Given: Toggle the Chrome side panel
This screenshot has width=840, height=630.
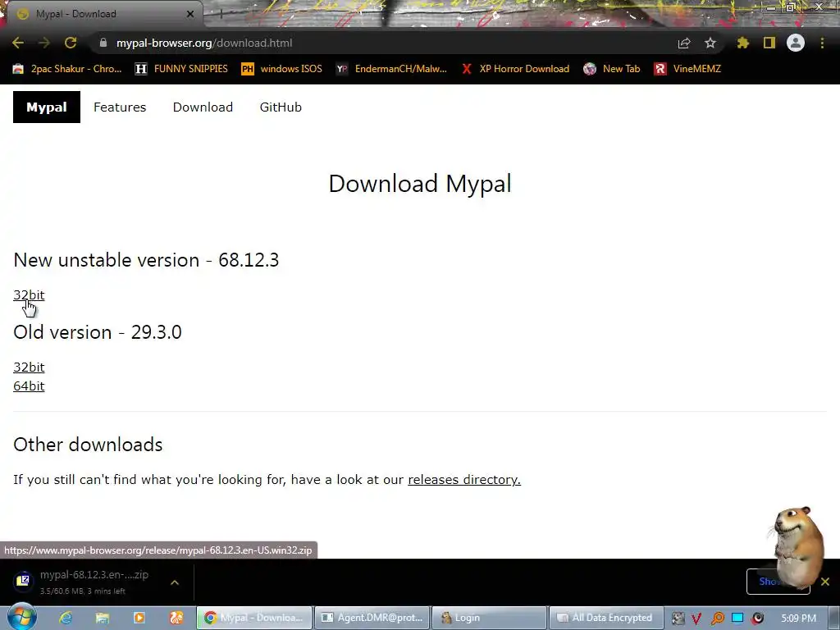Looking at the screenshot, I should coord(769,43).
